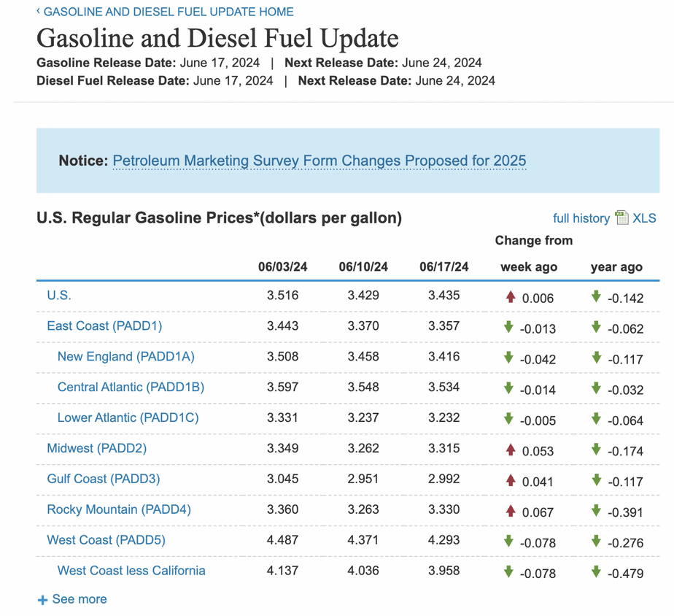674x616 pixels.
Task: Select the U.S. region link
Action: pyautogui.click(x=59, y=296)
